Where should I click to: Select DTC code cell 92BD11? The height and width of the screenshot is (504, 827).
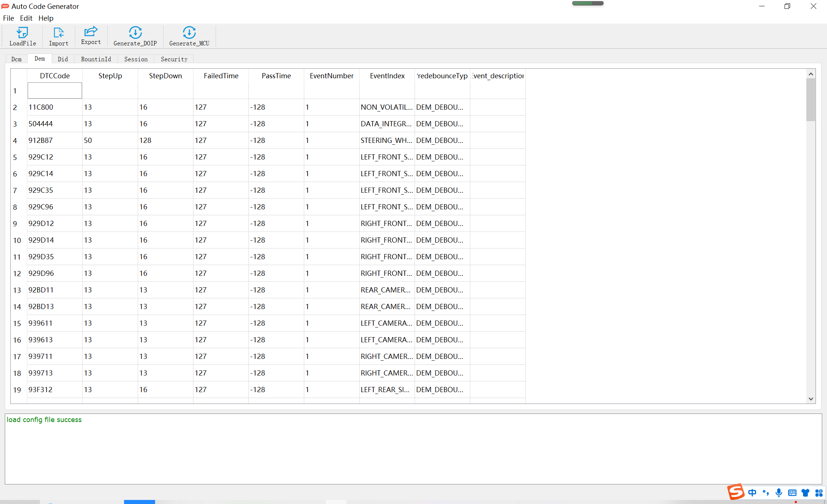[55, 290]
